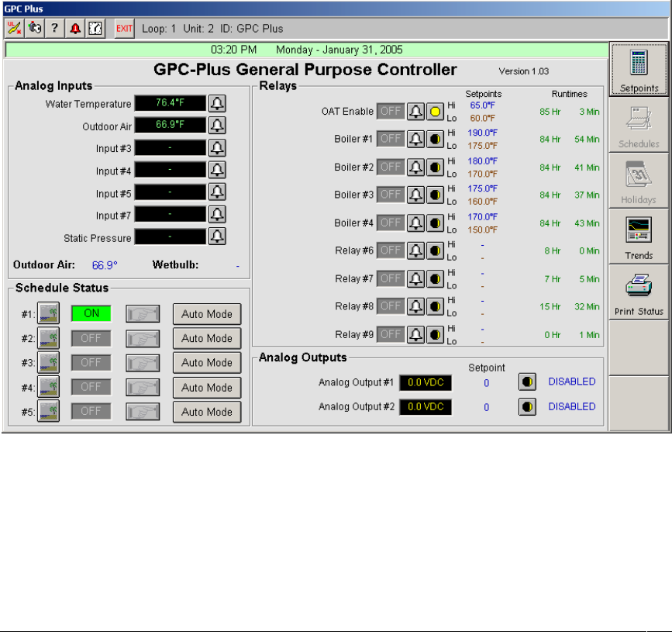The width and height of the screenshot is (672, 632).
Task: Click the Outdoor Air input reading 66.9°F
Action: click(171, 125)
